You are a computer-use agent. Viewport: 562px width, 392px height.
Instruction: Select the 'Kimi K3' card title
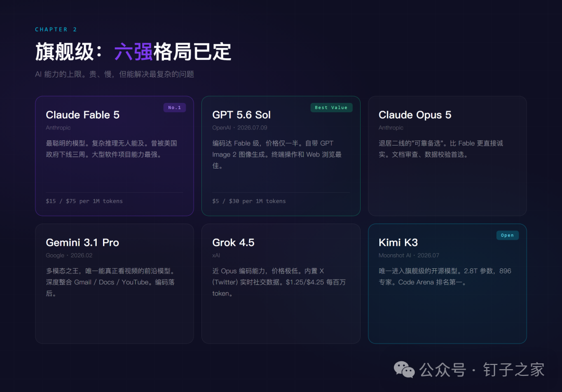coord(398,243)
